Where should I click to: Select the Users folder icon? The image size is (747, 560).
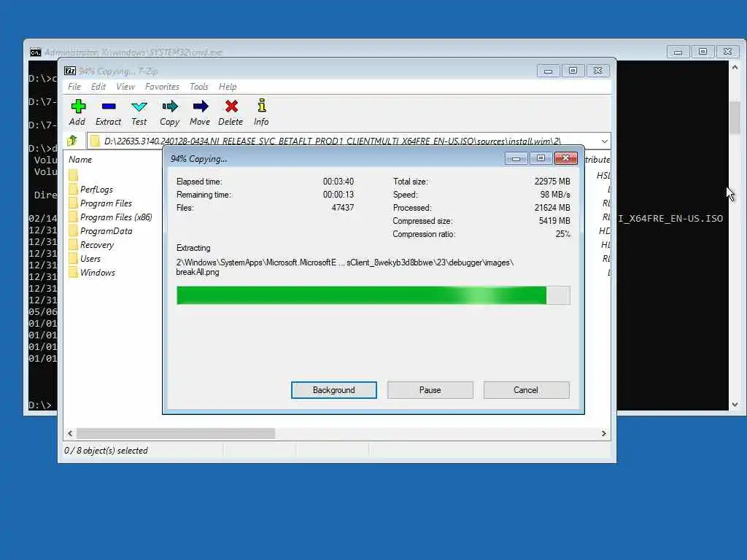coord(73,259)
